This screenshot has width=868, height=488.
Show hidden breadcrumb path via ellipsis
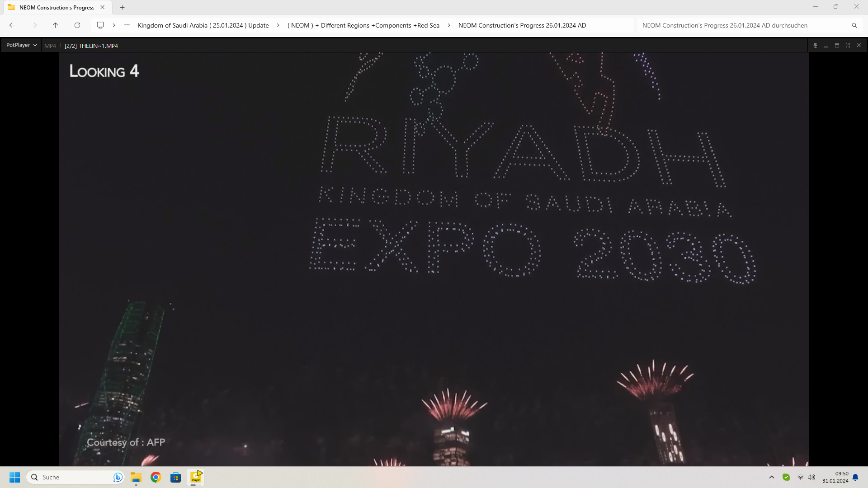pos(127,25)
